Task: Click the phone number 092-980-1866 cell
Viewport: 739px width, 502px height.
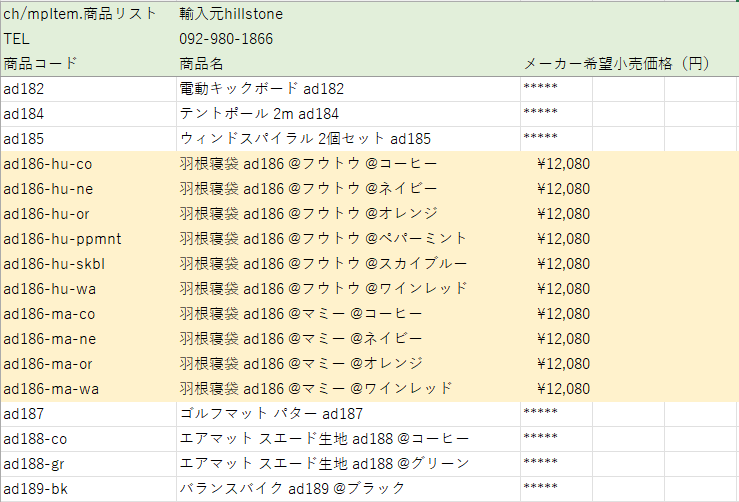Action: click(226, 39)
